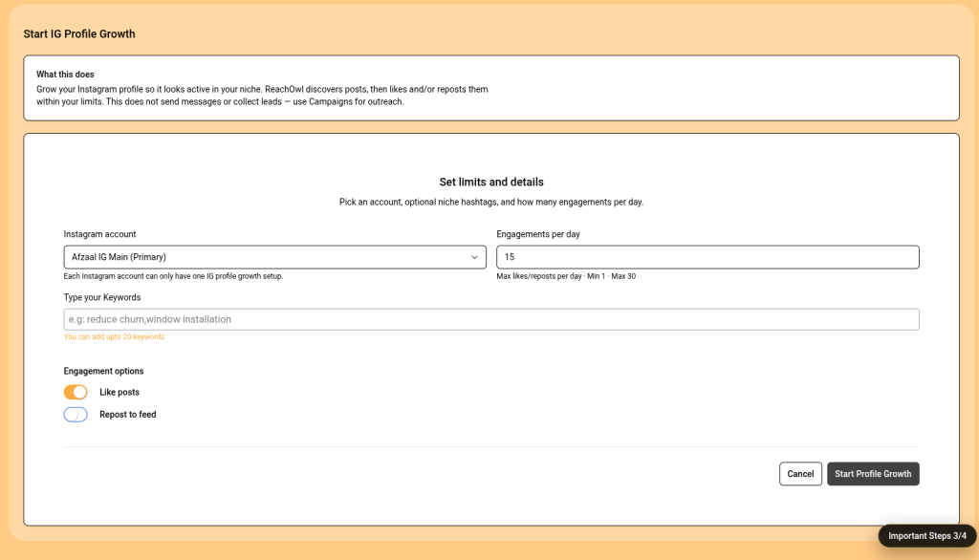The image size is (979, 560).
Task: Click the 'Start IG Profile Growth' heading
Action: point(79,33)
